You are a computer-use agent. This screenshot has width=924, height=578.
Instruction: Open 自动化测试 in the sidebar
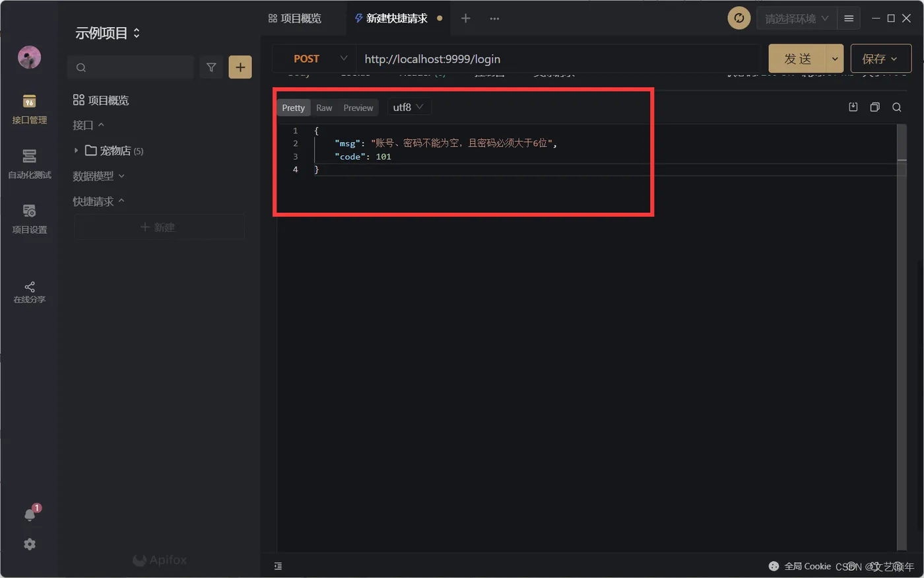[x=29, y=164]
